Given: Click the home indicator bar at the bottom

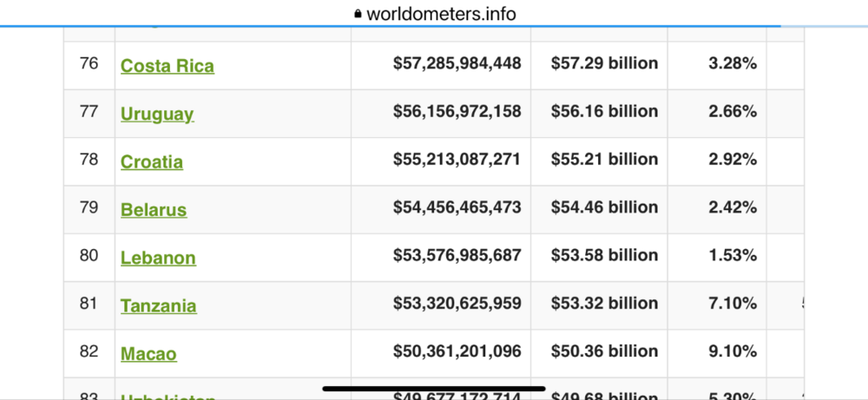Looking at the screenshot, I should point(434,388).
